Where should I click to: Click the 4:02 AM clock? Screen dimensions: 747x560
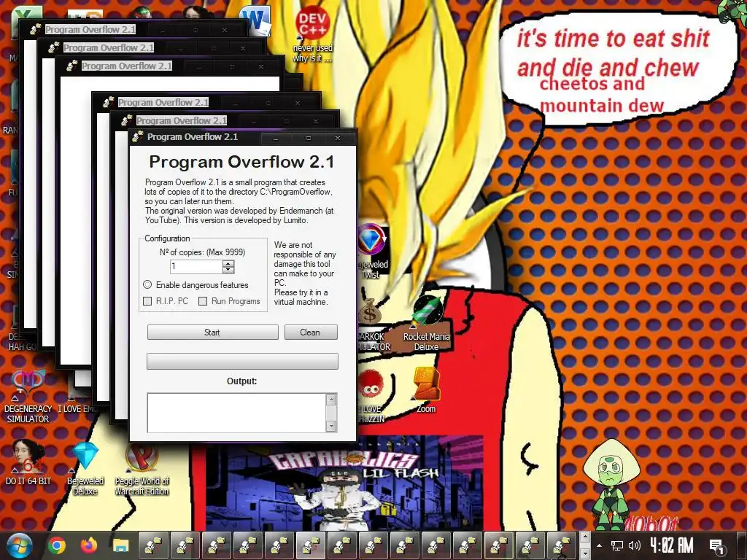tap(672, 545)
